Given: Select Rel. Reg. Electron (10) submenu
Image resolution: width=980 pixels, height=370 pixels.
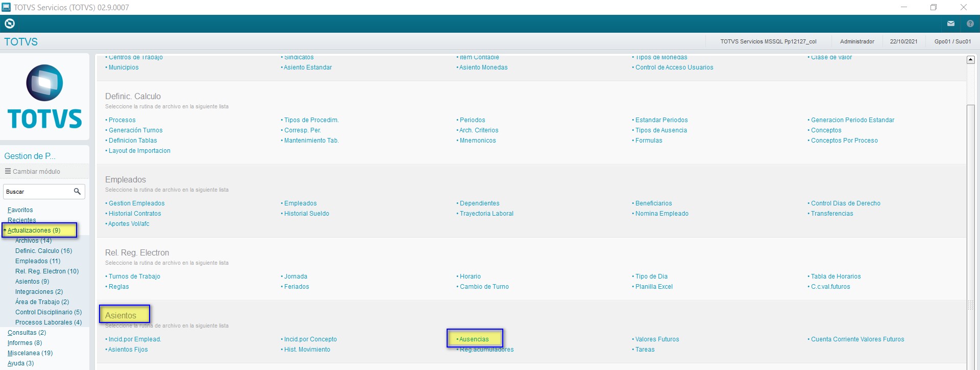Looking at the screenshot, I should [x=47, y=271].
